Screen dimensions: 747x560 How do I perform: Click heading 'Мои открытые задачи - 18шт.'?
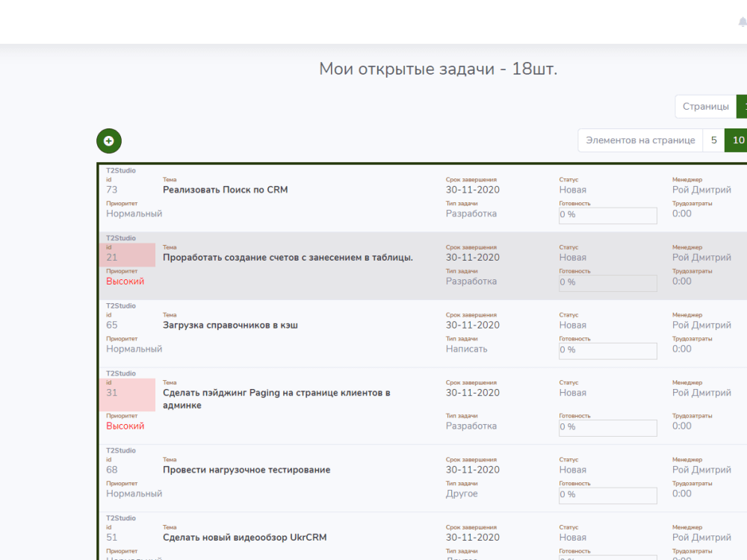(438, 69)
